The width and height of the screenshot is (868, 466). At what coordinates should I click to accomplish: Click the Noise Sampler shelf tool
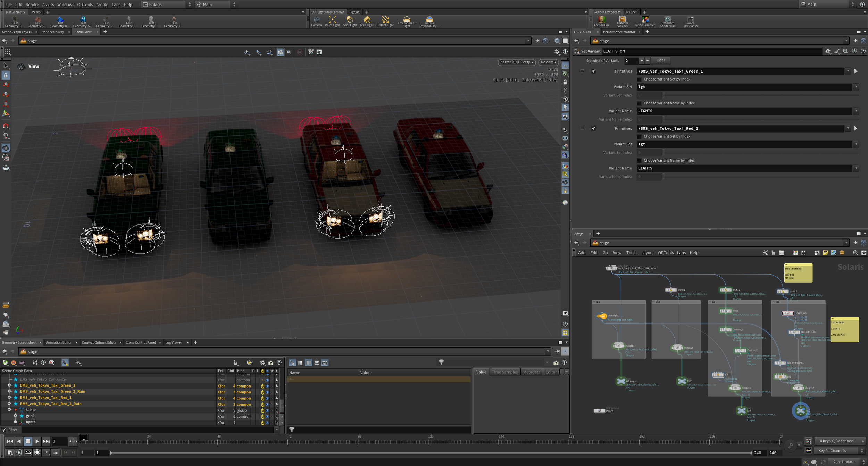tap(645, 21)
